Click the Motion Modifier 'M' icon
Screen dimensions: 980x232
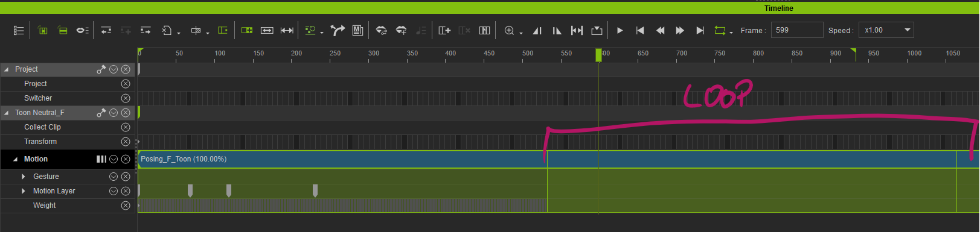(357, 30)
